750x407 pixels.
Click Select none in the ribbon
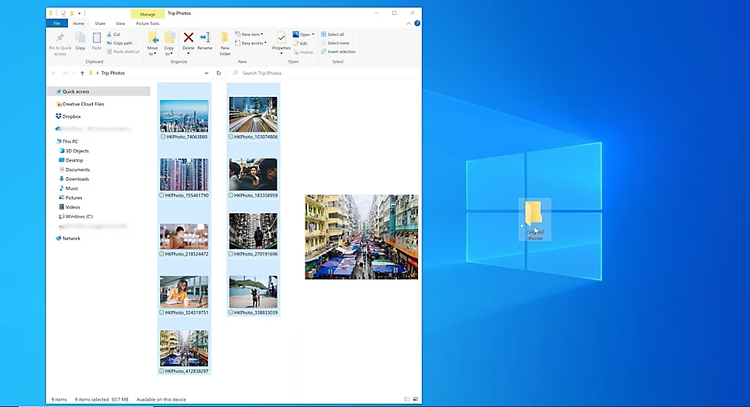(x=337, y=43)
